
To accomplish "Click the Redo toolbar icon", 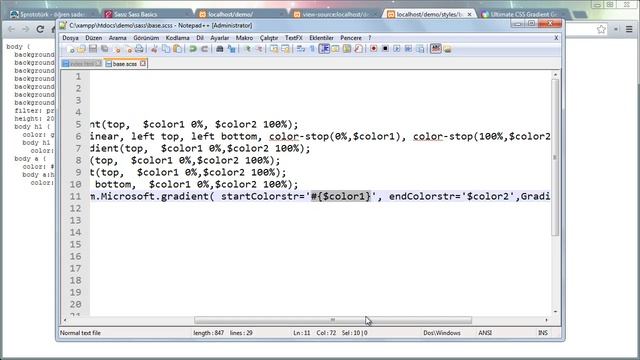I will (204, 49).
